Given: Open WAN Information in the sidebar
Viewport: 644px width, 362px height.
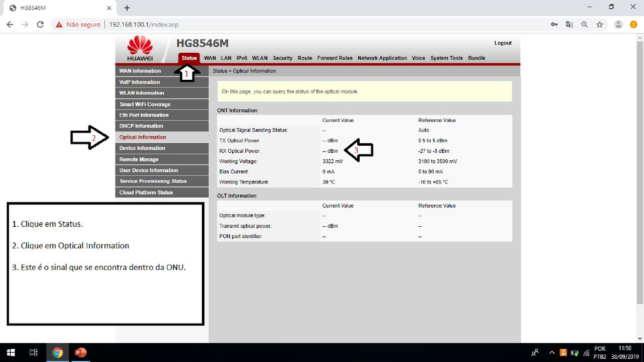Looking at the screenshot, I should pyautogui.click(x=162, y=71).
